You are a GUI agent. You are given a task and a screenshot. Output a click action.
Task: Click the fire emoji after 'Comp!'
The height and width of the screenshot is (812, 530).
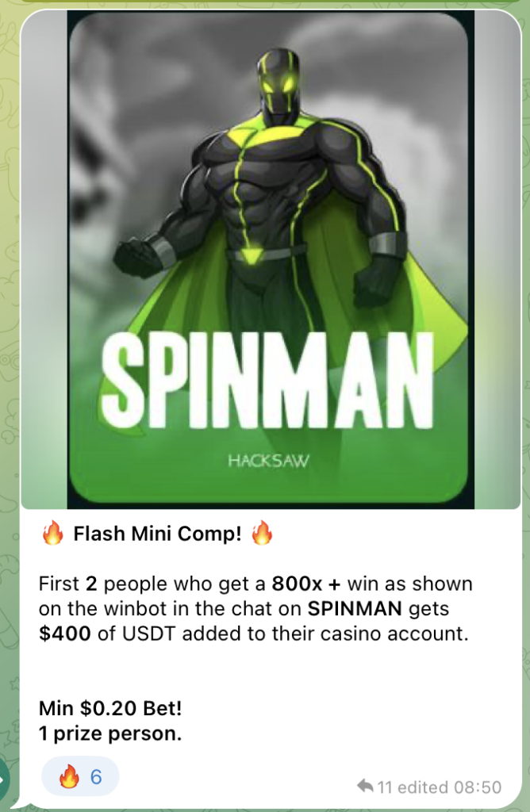pos(262,533)
